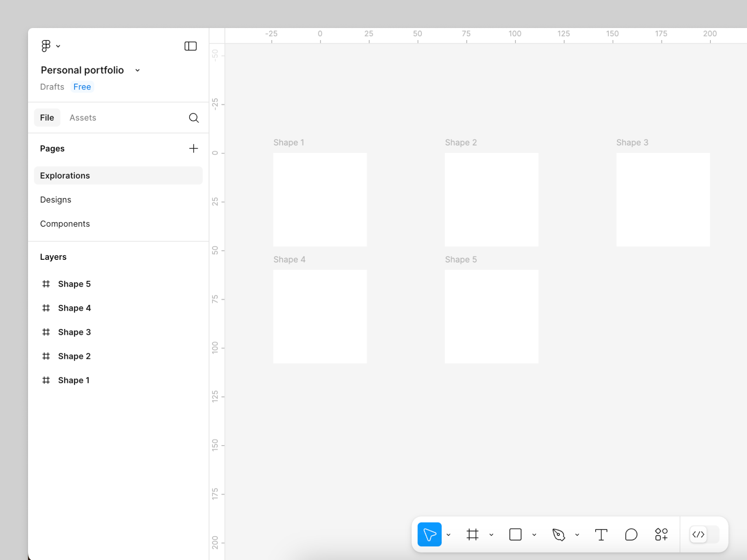Open the Actions components tool
The width and height of the screenshot is (747, 560).
click(x=661, y=534)
